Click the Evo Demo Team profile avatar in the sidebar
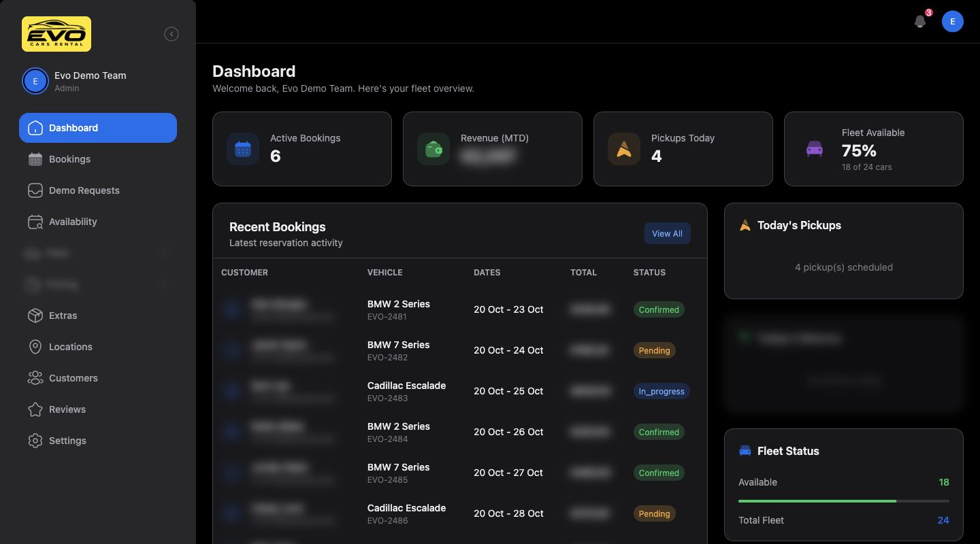This screenshot has width=980, height=544. [35, 82]
